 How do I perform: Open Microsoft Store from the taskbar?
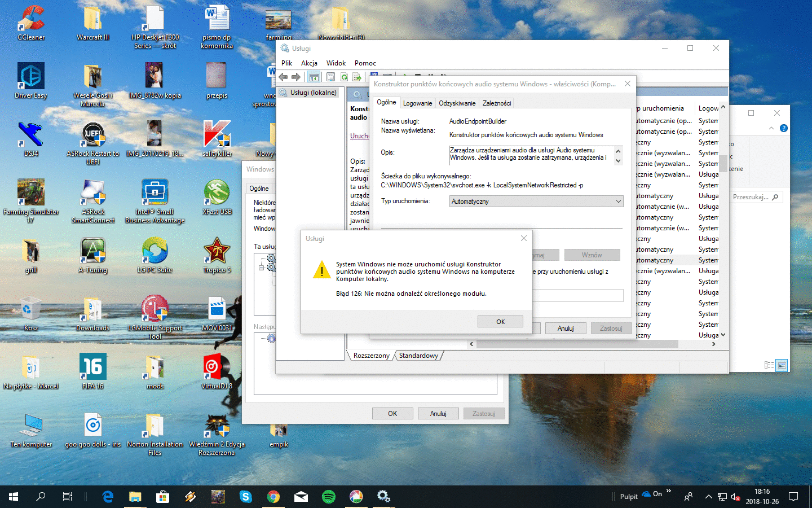(163, 497)
